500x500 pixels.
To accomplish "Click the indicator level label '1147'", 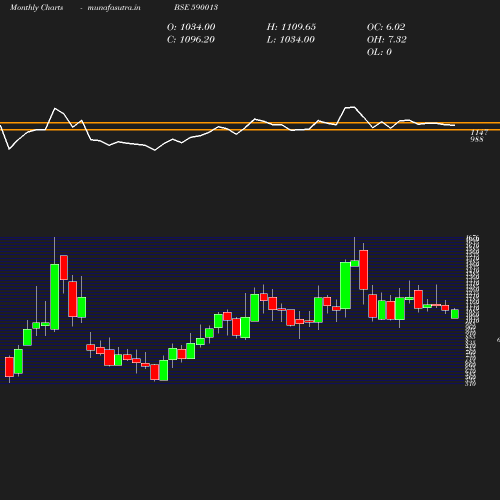I will click(479, 133).
